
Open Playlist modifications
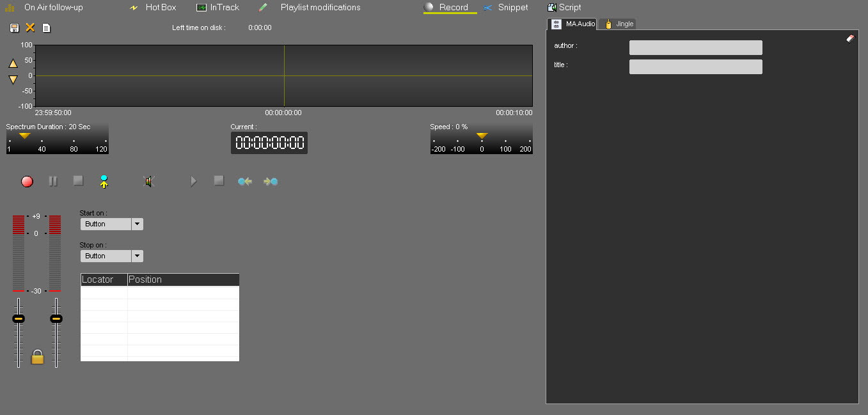tap(320, 8)
